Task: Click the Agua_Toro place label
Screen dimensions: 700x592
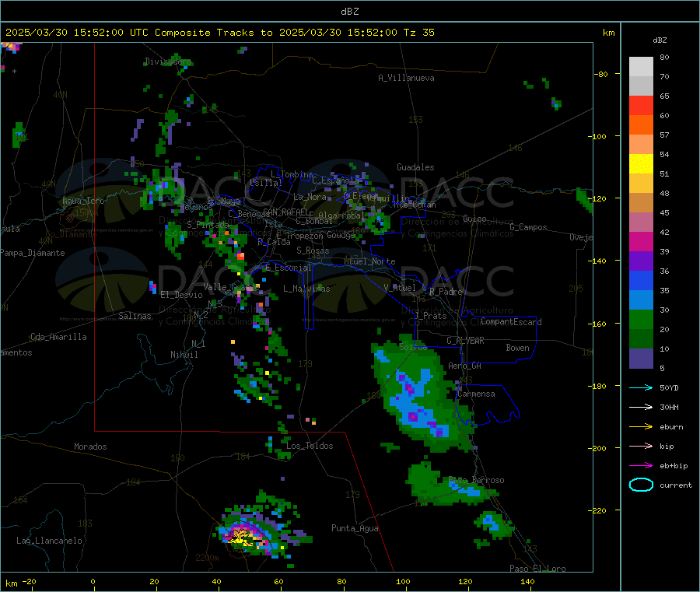Action: [x=83, y=201]
